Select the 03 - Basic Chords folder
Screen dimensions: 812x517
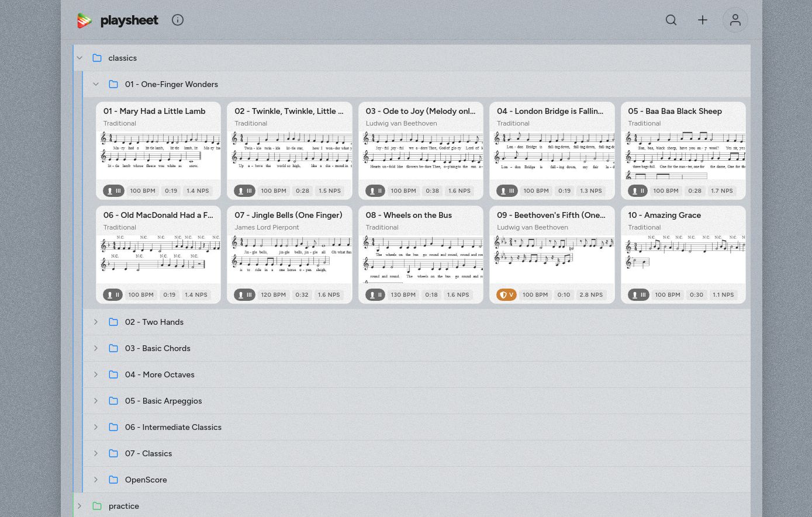click(157, 348)
